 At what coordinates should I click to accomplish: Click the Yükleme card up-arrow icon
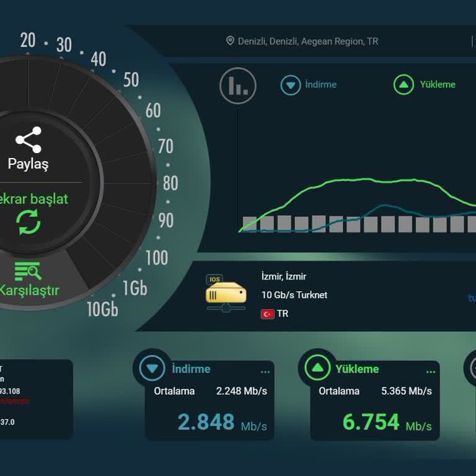pyautogui.click(x=317, y=368)
